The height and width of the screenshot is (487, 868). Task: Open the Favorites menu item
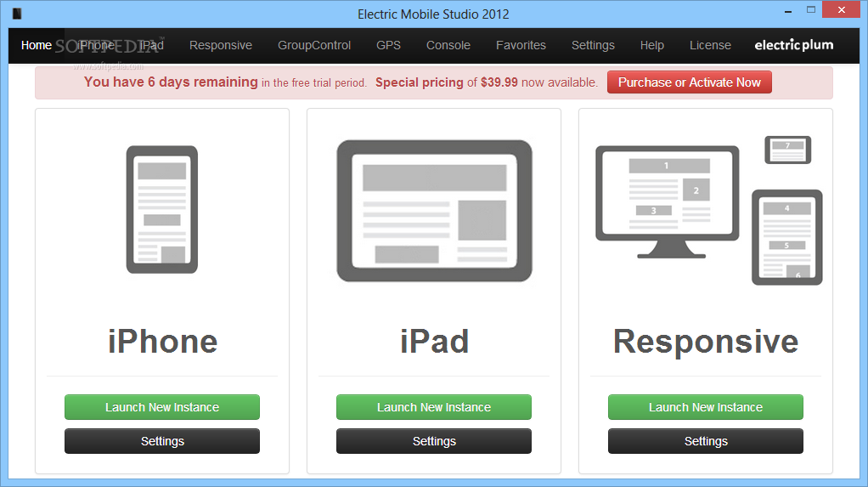pos(521,45)
